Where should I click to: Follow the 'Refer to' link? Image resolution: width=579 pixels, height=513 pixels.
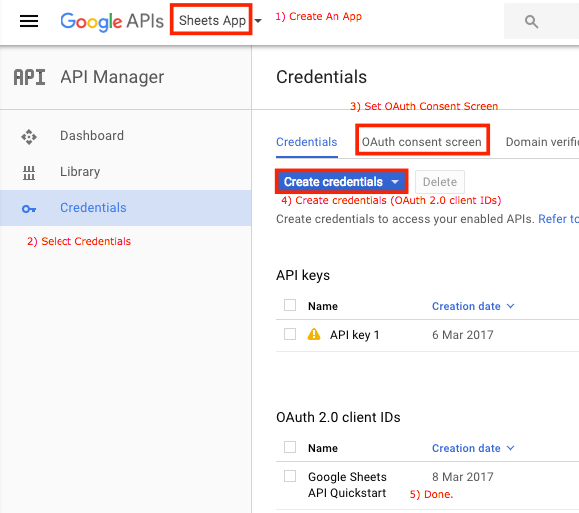558,219
